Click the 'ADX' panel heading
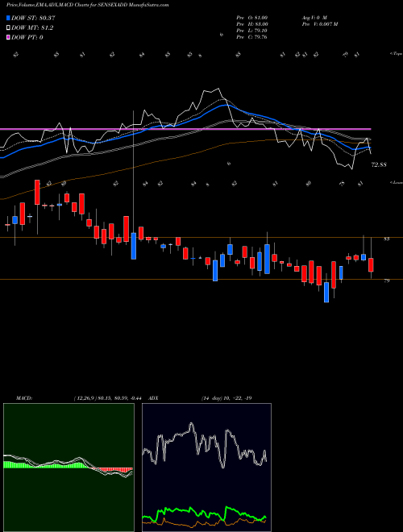Screen dimensions: 403x532 153,398
